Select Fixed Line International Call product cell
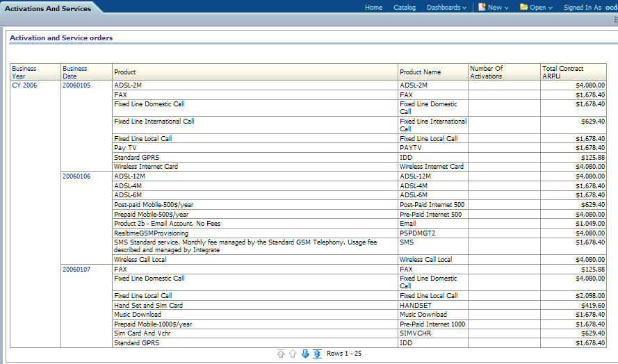This screenshot has width=618, height=364. [x=255, y=125]
